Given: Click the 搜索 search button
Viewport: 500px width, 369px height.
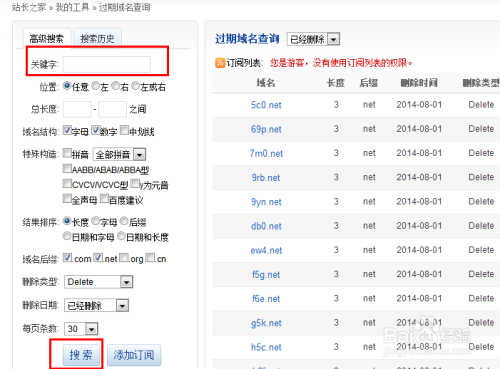Looking at the screenshot, I should click(x=81, y=355).
